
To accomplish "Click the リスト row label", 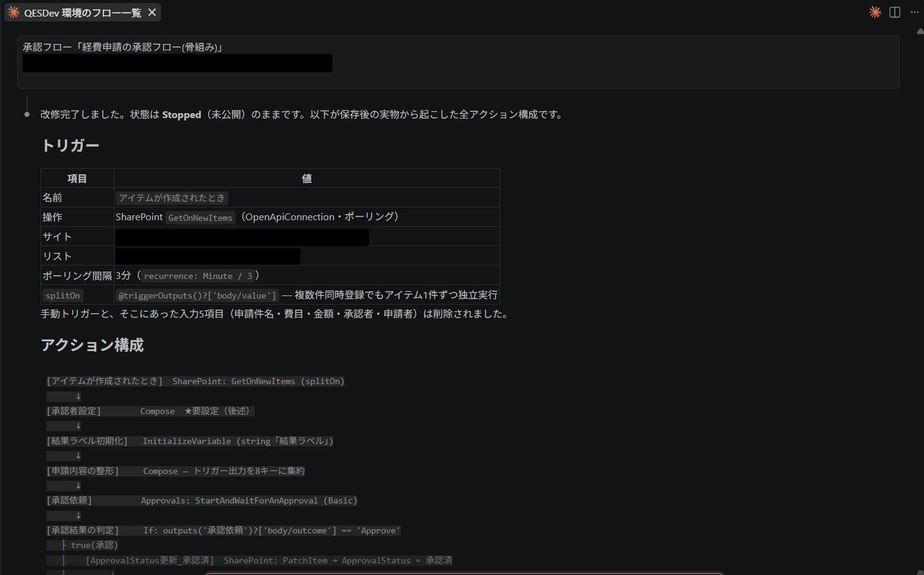I will 57,256.
